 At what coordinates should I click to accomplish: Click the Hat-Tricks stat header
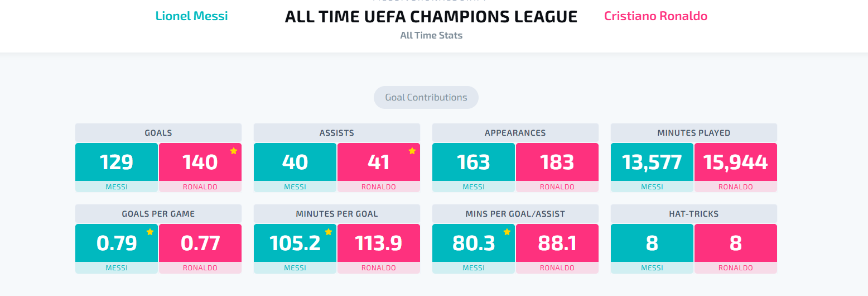pos(694,214)
